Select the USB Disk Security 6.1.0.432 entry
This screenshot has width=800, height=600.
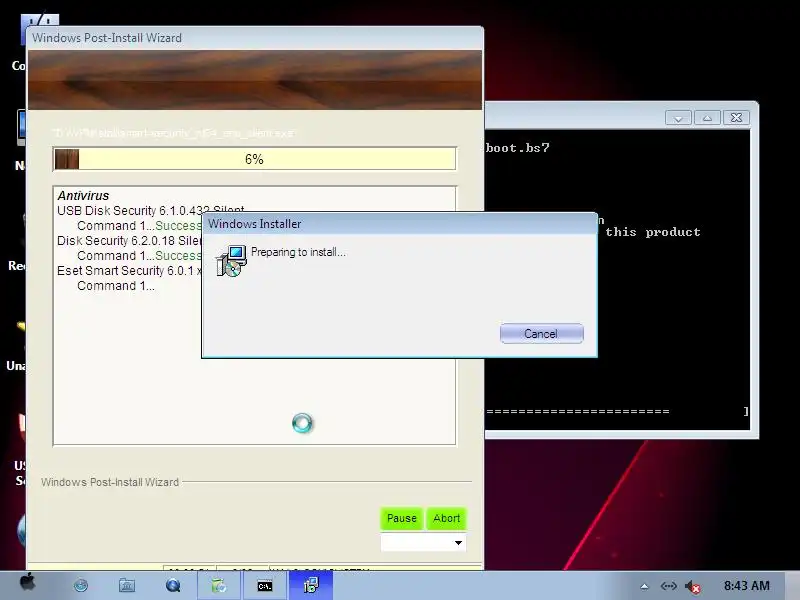(151, 211)
